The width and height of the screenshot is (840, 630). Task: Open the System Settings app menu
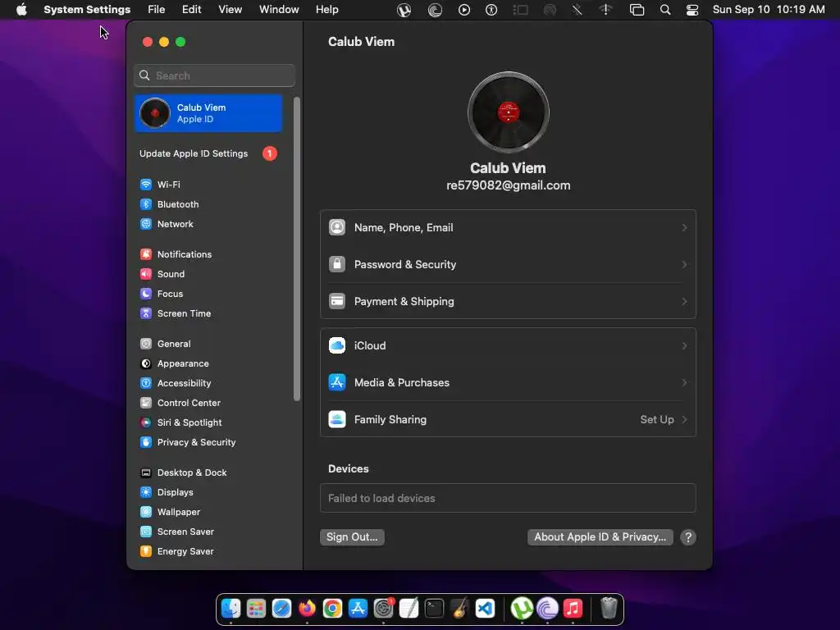point(87,10)
